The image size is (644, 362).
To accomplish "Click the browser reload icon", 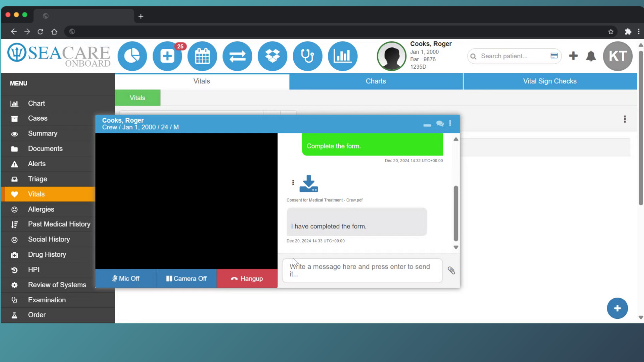I will click(x=40, y=32).
